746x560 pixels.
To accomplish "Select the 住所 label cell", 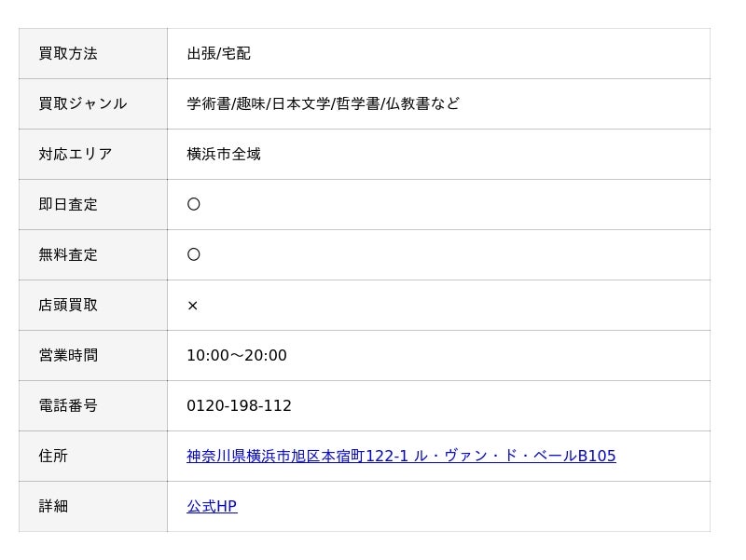I will (x=92, y=456).
